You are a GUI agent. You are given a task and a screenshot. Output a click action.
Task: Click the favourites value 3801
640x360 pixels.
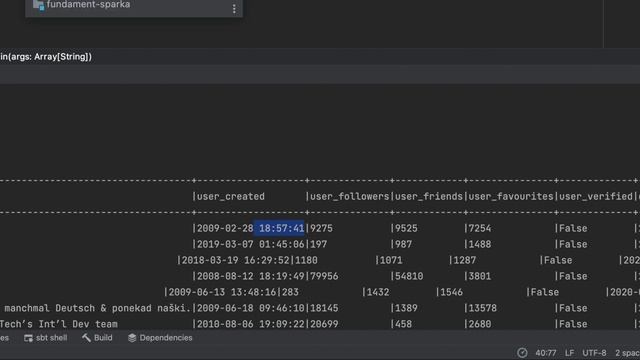pyautogui.click(x=480, y=276)
